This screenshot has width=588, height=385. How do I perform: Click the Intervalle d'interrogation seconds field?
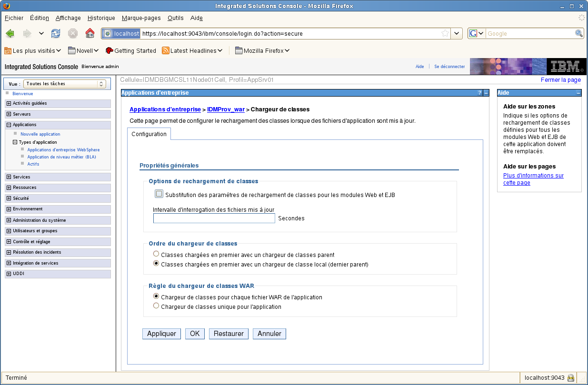click(214, 218)
